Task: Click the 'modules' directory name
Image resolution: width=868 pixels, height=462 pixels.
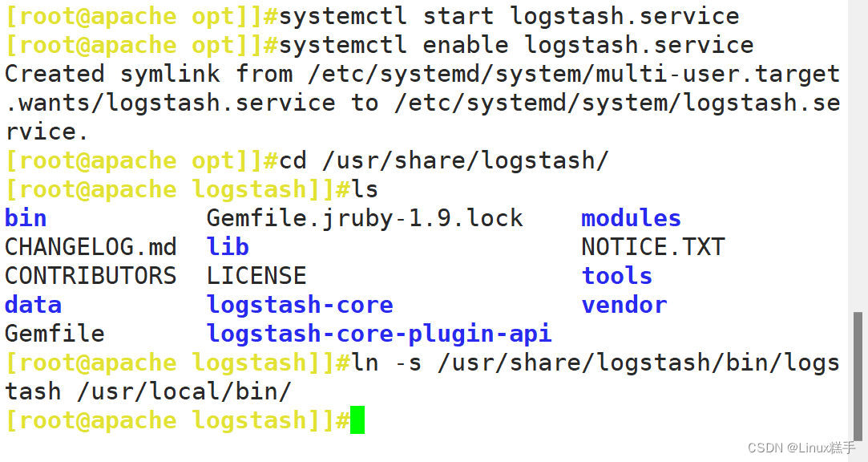Action: click(x=631, y=218)
